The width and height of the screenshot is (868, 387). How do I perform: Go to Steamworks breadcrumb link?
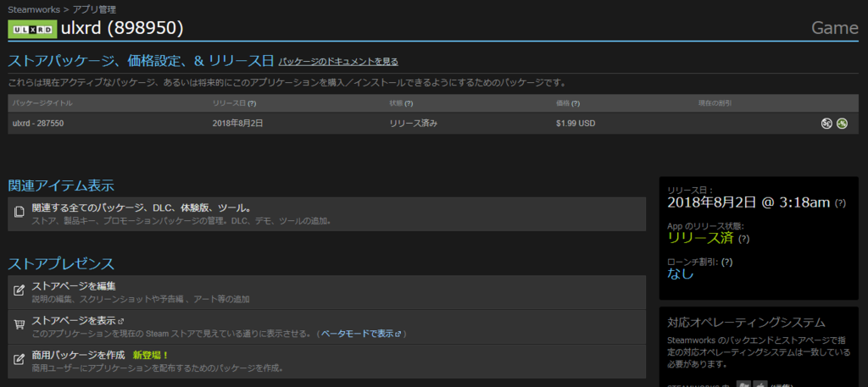(34, 9)
